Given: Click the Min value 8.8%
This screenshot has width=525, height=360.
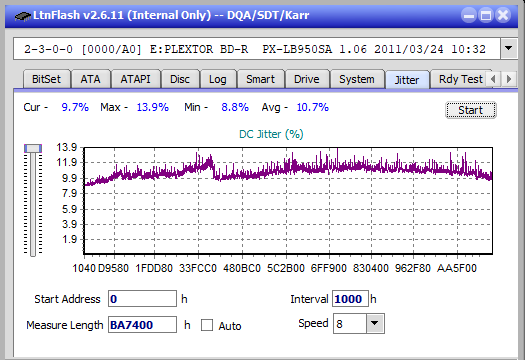Looking at the screenshot, I should pyautogui.click(x=235, y=107).
